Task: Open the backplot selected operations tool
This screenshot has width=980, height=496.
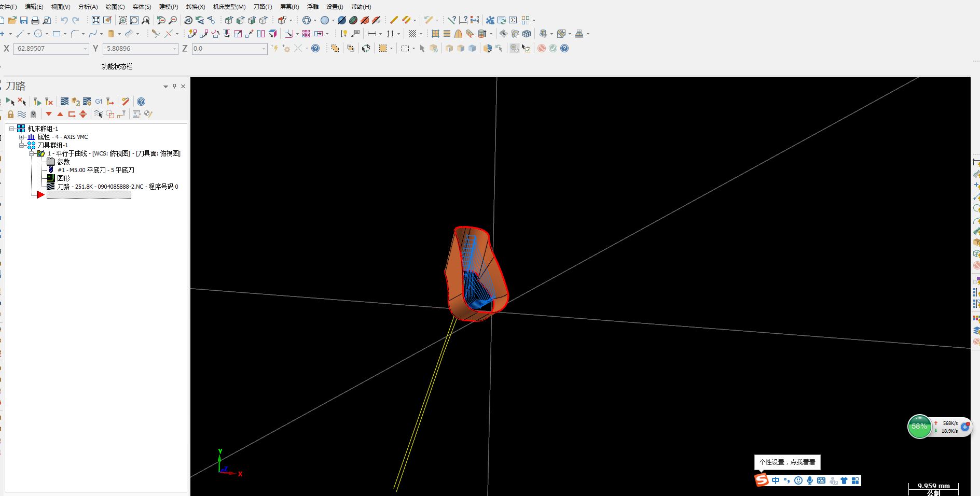Action: tap(64, 102)
